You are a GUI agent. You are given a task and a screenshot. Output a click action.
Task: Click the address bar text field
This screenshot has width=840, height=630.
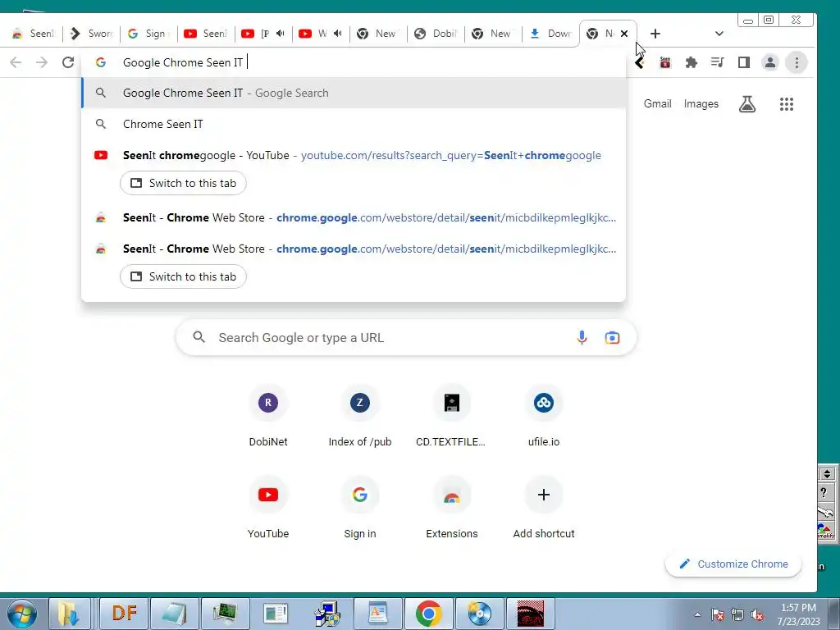click(354, 62)
